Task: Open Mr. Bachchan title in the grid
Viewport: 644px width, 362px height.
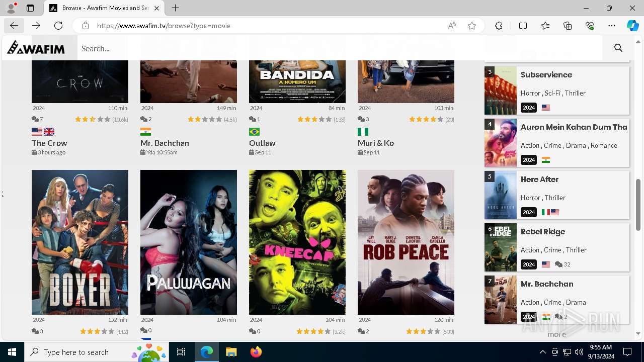Action: click(165, 143)
